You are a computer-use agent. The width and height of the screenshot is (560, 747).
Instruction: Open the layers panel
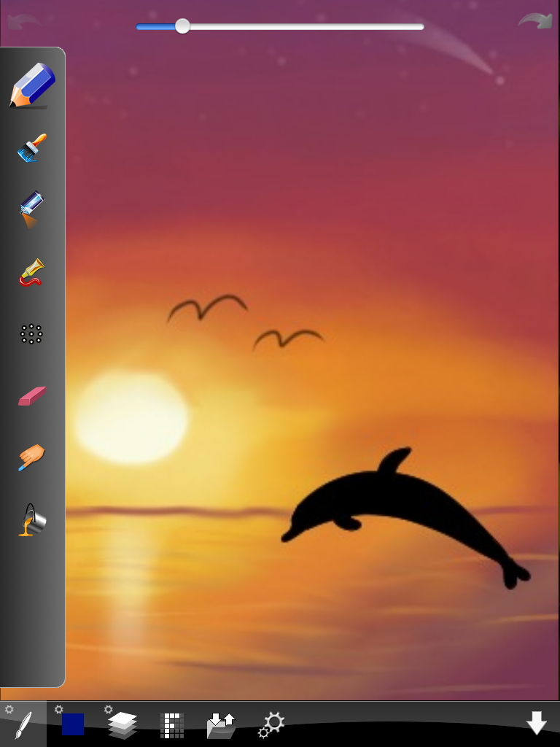click(x=122, y=725)
